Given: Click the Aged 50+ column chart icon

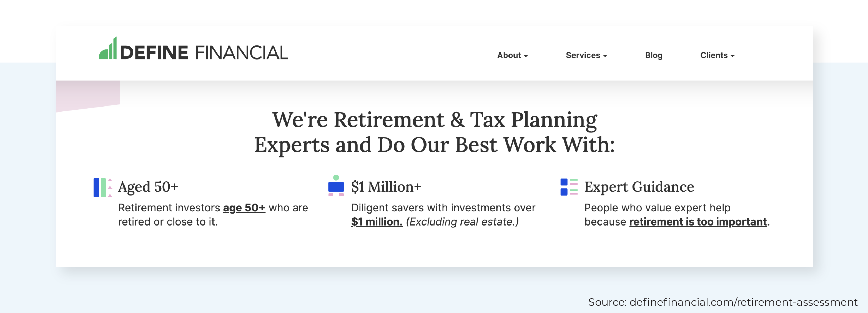Looking at the screenshot, I should pos(103,188).
